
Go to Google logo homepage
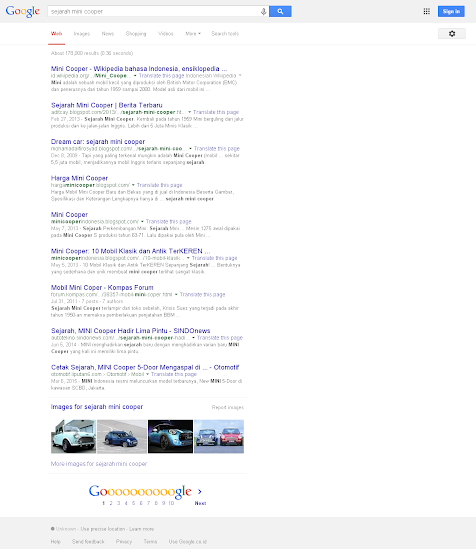(23, 12)
